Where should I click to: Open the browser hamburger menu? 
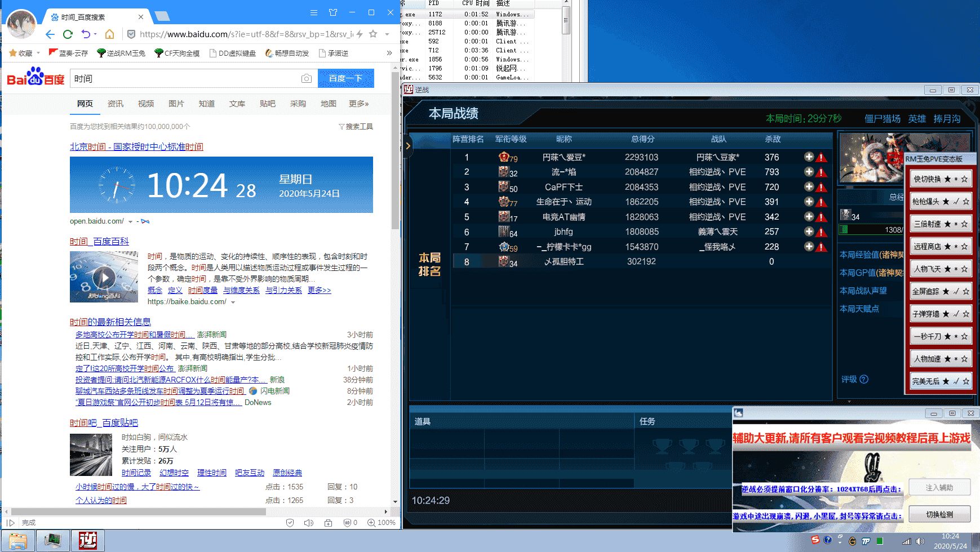tap(314, 12)
